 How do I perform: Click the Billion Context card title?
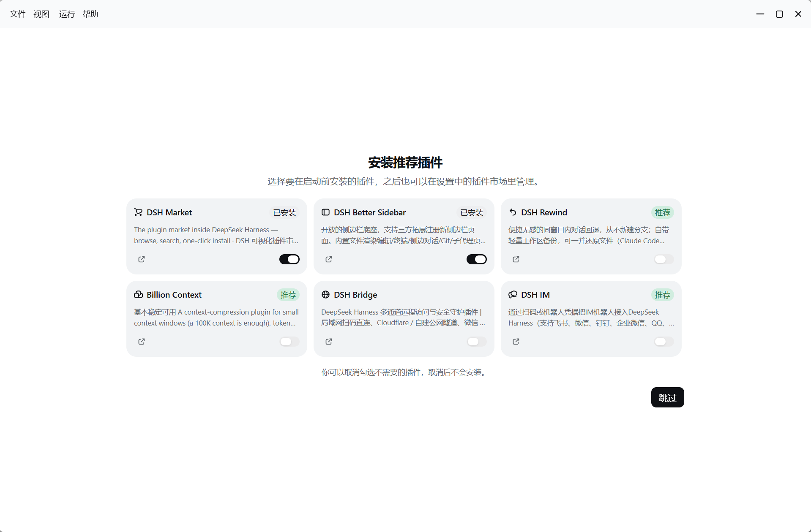[174, 295]
